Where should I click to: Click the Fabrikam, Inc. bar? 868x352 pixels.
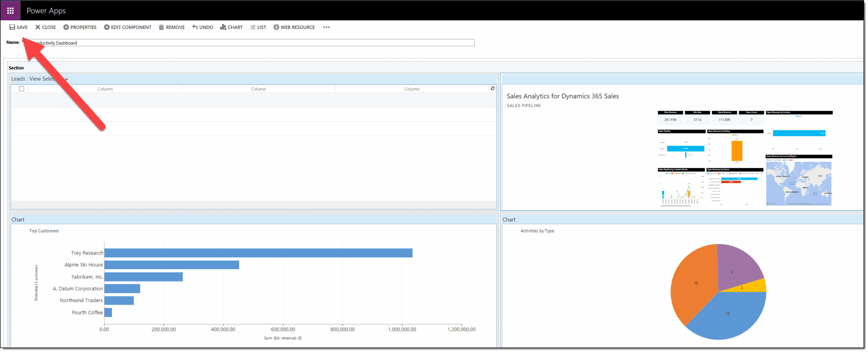coord(143,277)
